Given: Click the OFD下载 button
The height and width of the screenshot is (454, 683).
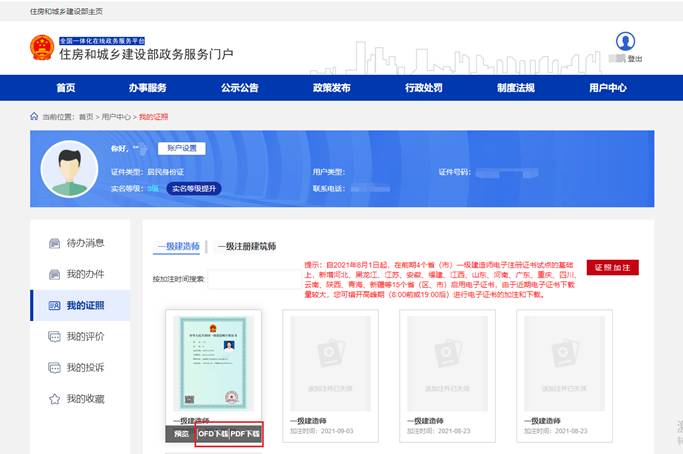Looking at the screenshot, I should pos(212,434).
